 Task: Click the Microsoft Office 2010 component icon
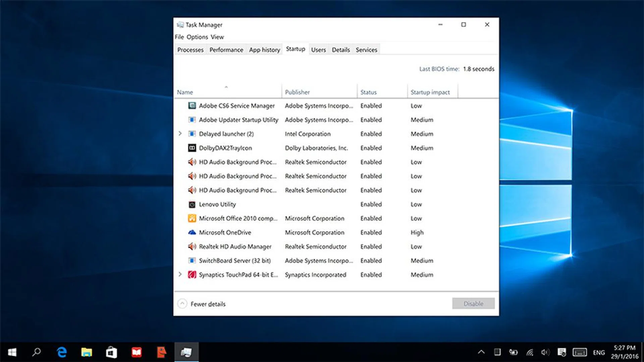click(x=192, y=218)
